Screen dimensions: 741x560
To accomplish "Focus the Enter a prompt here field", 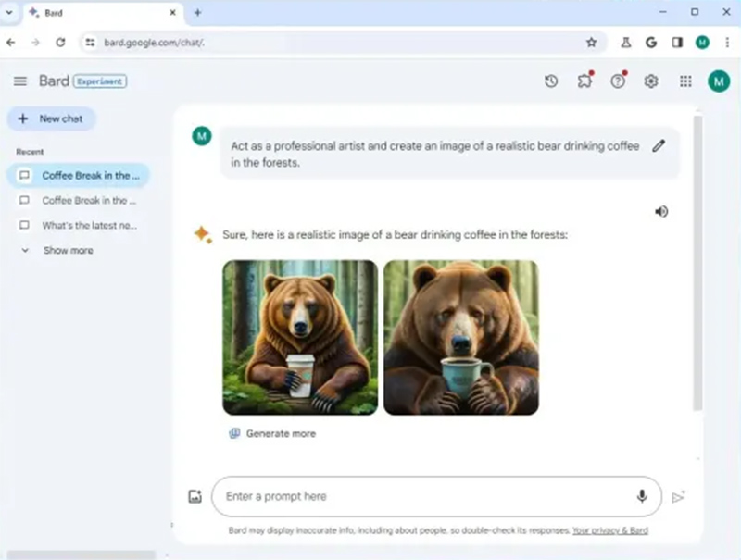I will click(x=436, y=496).
